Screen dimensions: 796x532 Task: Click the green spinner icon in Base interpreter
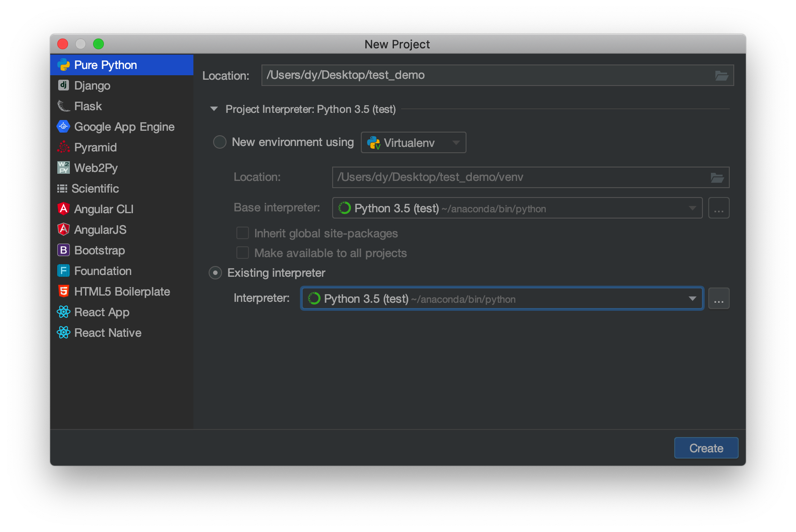click(345, 208)
